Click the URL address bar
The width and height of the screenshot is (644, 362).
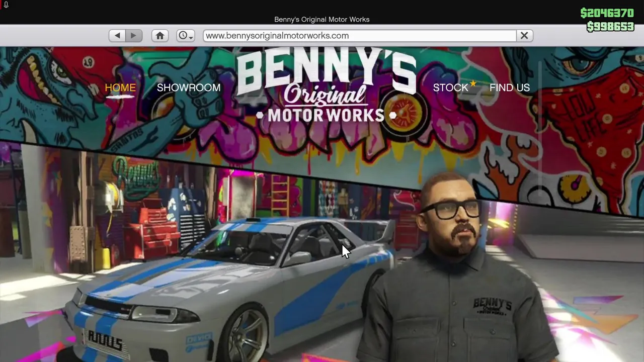(x=360, y=36)
